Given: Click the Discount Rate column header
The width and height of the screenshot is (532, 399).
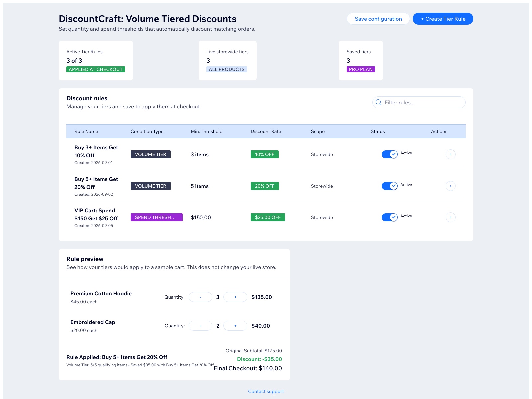Looking at the screenshot, I should pos(266,131).
